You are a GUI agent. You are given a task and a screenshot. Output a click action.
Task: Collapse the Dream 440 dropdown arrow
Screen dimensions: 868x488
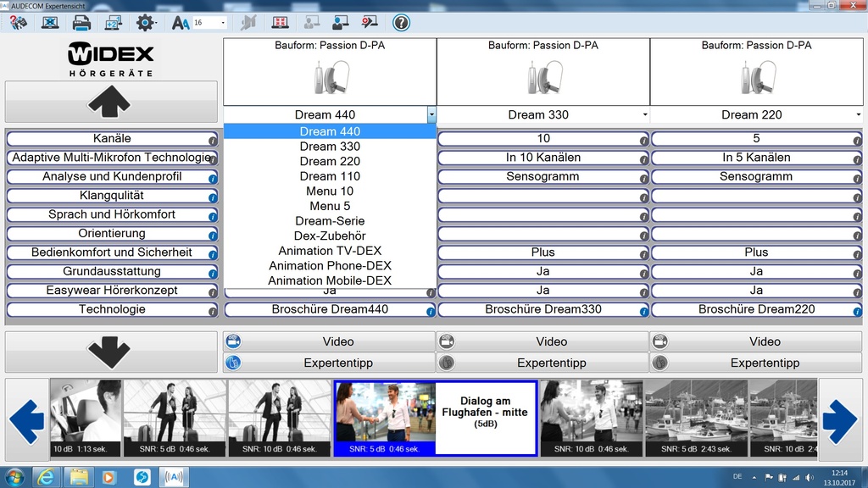click(x=431, y=114)
